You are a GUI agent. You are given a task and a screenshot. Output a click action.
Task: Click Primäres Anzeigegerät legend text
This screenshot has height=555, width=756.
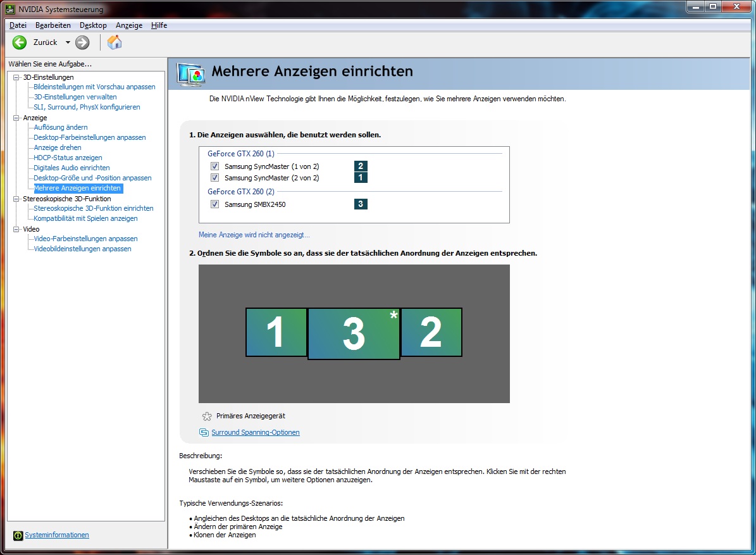point(251,416)
